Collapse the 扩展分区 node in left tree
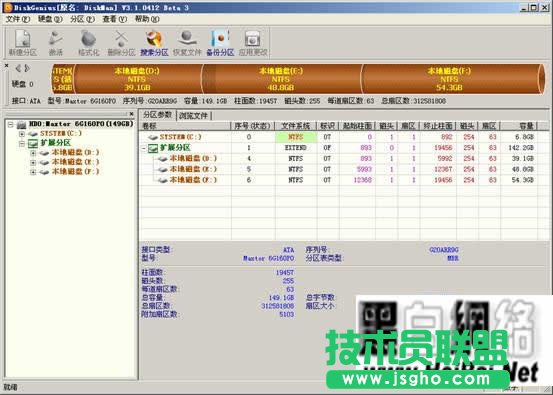This screenshot has width=553, height=395. pyautogui.click(x=22, y=143)
